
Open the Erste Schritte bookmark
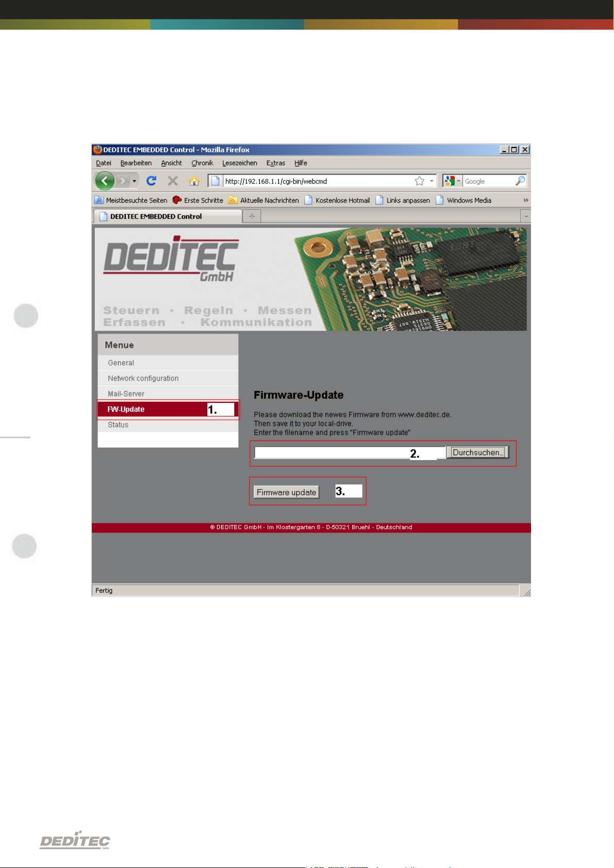coord(198,200)
